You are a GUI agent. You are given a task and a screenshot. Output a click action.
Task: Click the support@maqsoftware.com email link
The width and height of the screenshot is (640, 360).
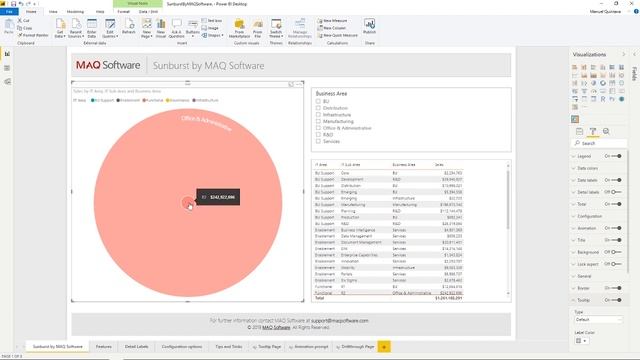click(340, 321)
